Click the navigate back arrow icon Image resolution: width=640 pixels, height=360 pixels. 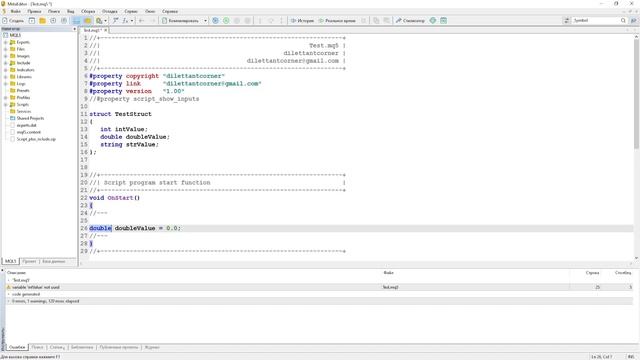point(142,20)
